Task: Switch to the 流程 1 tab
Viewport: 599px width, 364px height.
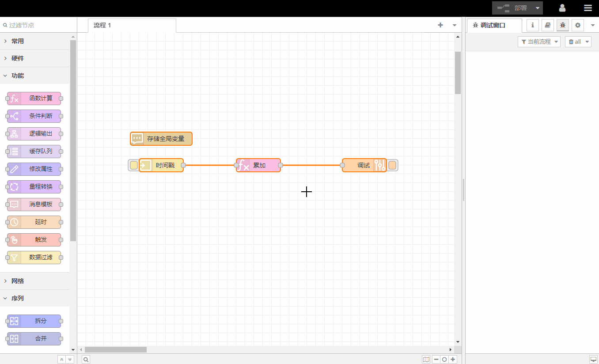Action: coord(102,25)
